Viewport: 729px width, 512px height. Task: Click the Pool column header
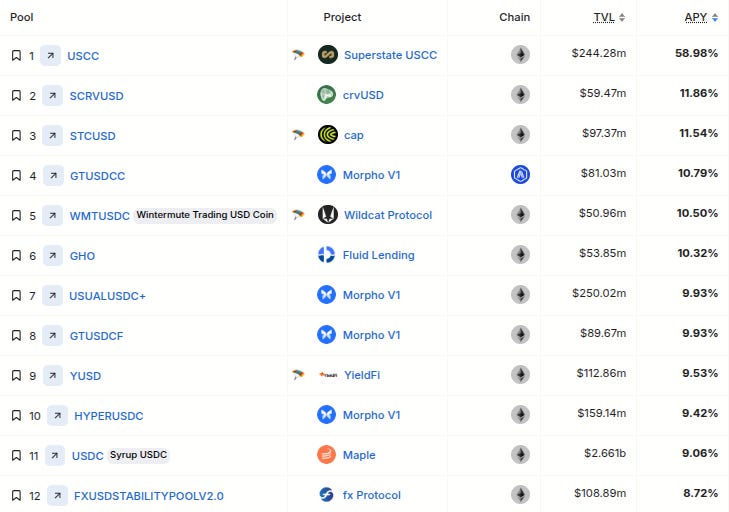[22, 17]
